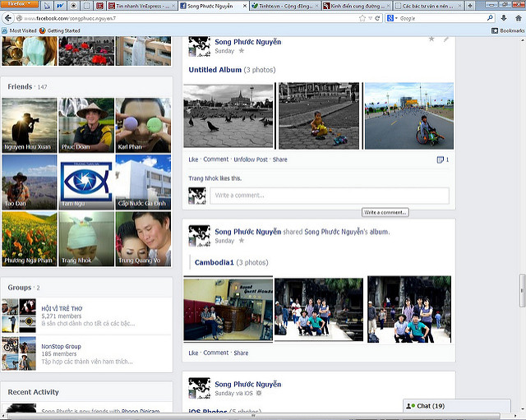The width and height of the screenshot is (526, 420).
Task: Click the address bar URL field
Action: click(x=187, y=18)
